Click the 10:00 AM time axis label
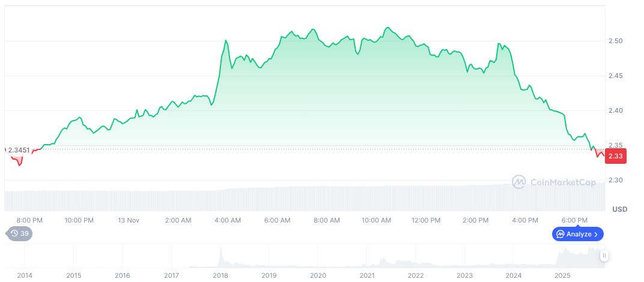The width and height of the screenshot is (644, 282). pos(376,220)
